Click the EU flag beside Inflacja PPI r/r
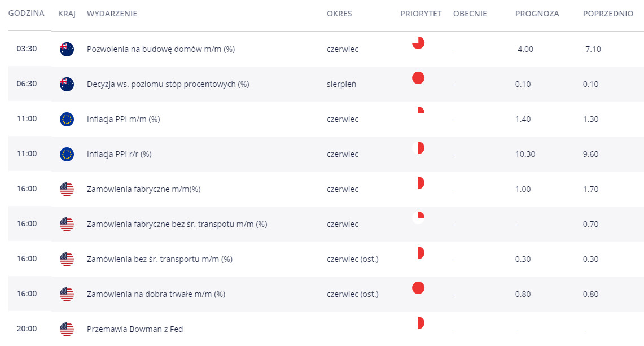This screenshot has width=644, height=346. pyautogui.click(x=67, y=154)
